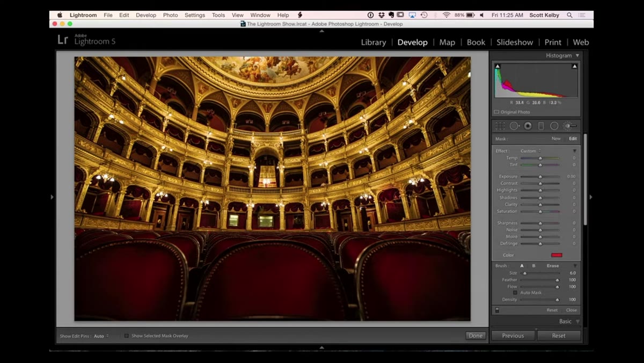Viewport: 644px width, 363px height.
Task: Toggle the Original Photo checkbox
Action: [496, 112]
